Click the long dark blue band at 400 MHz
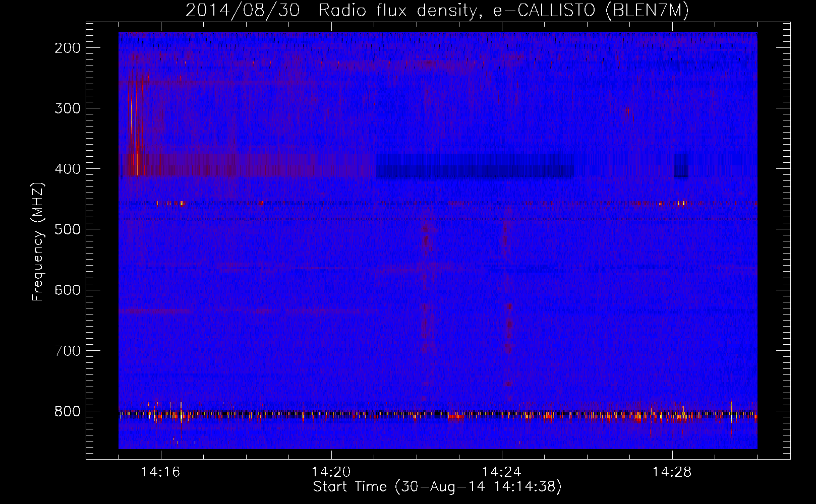This screenshot has width=816, height=504. click(x=475, y=166)
